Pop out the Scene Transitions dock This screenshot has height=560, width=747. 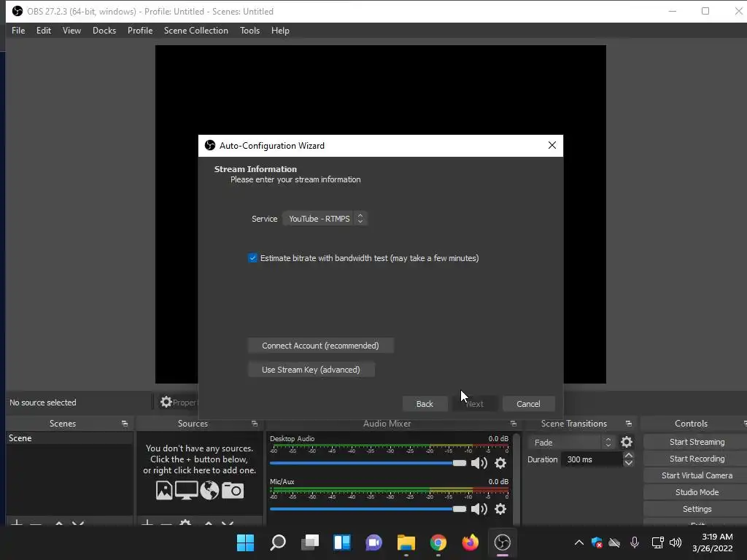[x=629, y=424]
